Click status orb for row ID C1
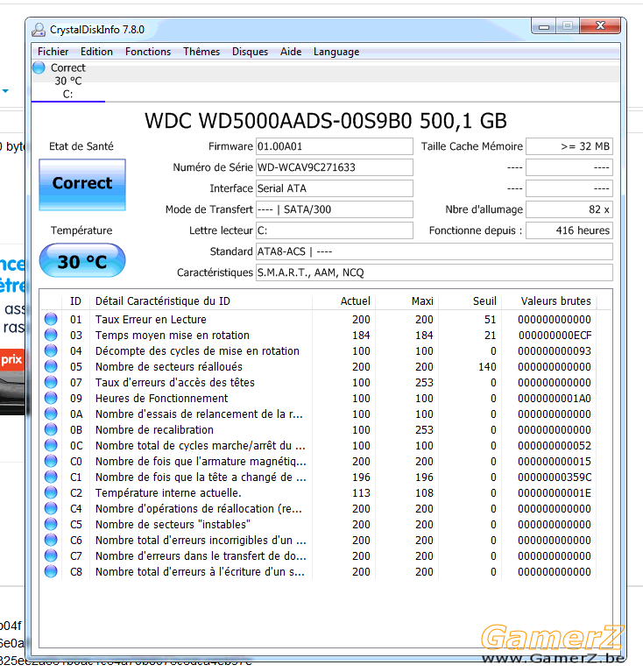This screenshot has height=672, width=643. coord(51,477)
